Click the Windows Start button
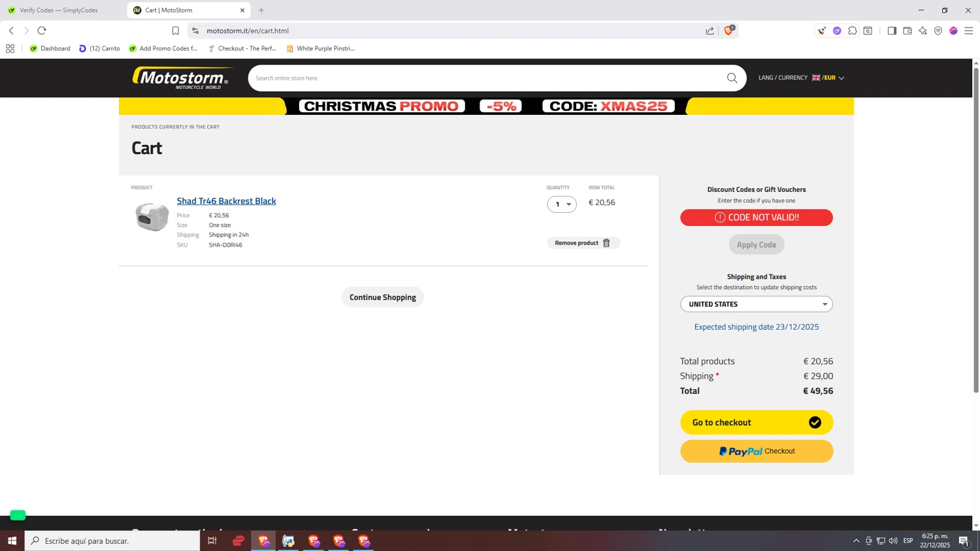Screen dimensions: 980x551 pos(12,541)
